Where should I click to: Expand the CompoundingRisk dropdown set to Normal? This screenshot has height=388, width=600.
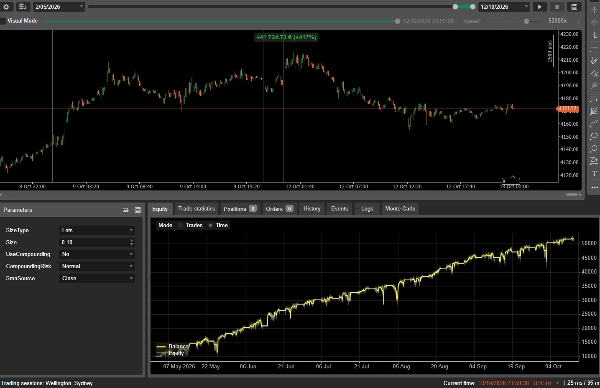[97, 266]
